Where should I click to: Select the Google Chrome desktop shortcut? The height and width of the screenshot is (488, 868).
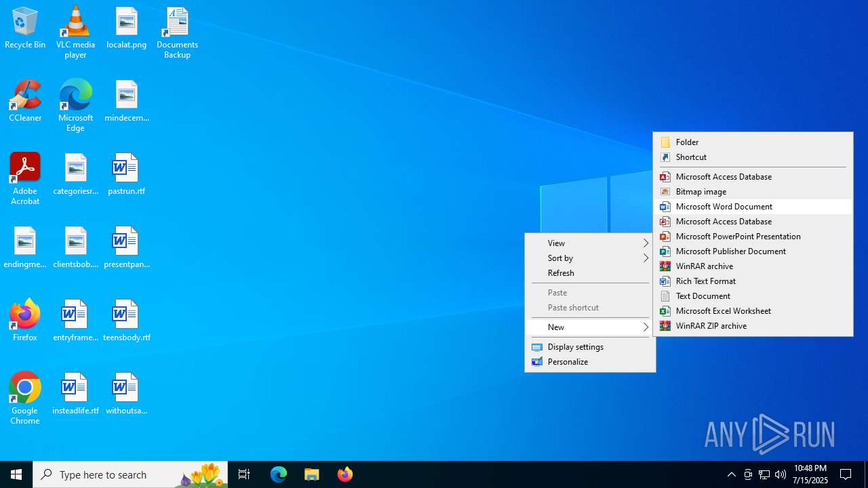pyautogui.click(x=25, y=399)
